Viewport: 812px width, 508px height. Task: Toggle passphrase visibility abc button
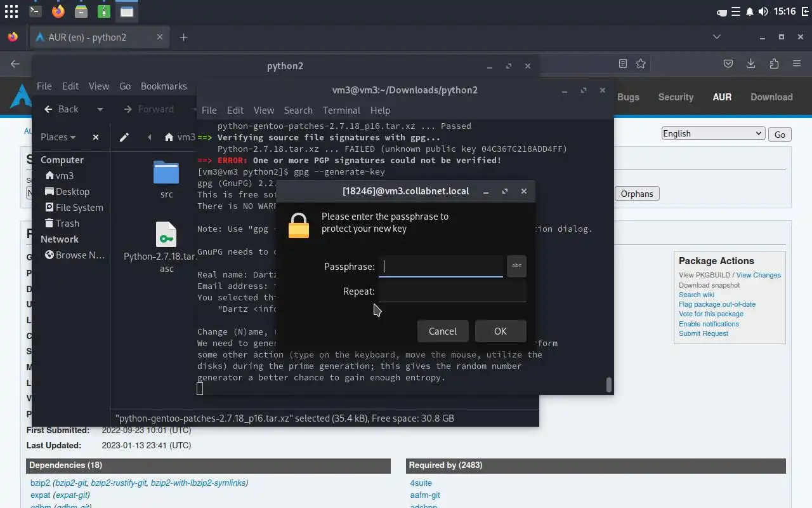[x=516, y=265]
